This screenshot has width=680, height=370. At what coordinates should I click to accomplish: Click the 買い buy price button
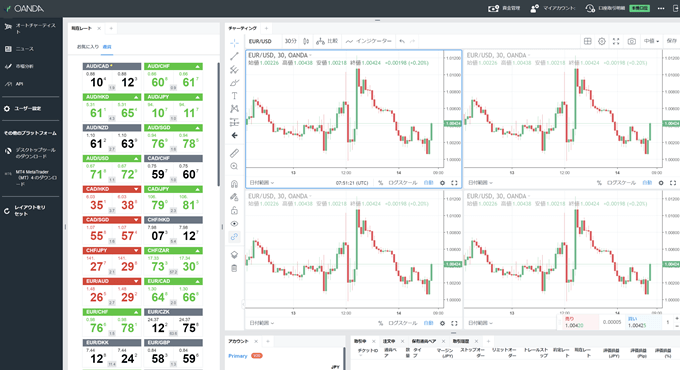(x=644, y=322)
